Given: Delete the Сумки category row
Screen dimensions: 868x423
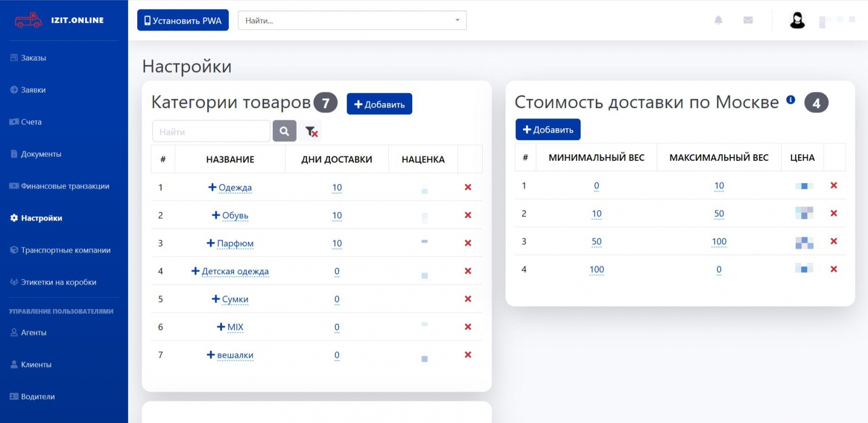Looking at the screenshot, I should 468,299.
